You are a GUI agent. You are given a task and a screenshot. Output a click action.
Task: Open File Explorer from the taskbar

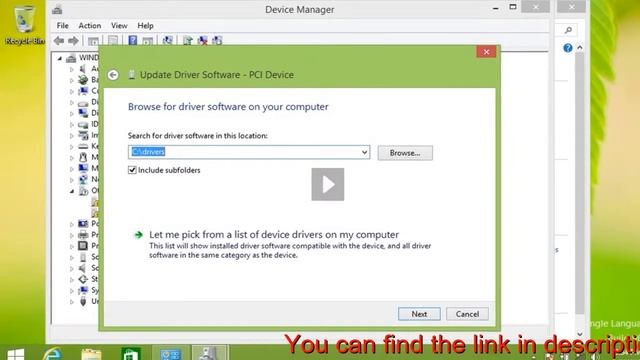tap(91, 353)
